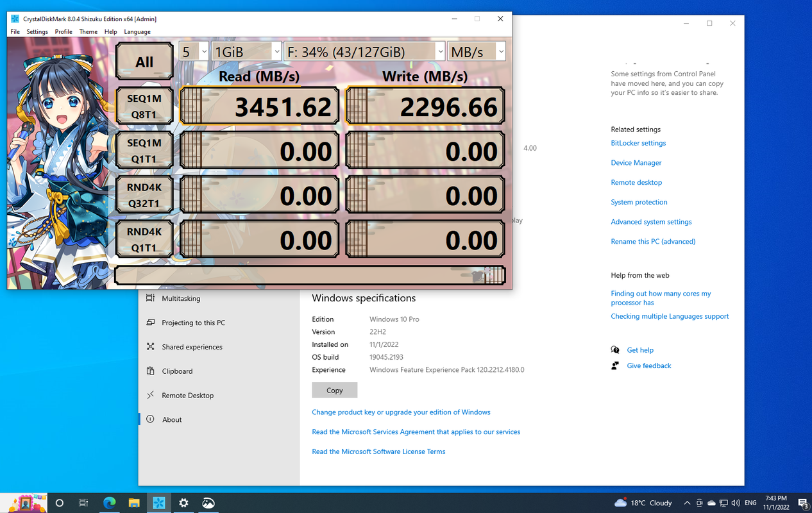Click the Projecting to this PC icon
812x513 pixels.
[x=150, y=323]
